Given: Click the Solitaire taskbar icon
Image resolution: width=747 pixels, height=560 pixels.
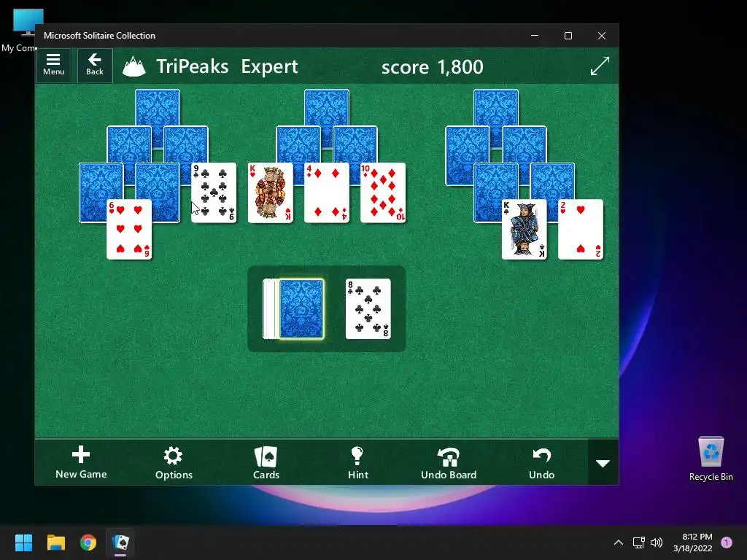Looking at the screenshot, I should [120, 542].
